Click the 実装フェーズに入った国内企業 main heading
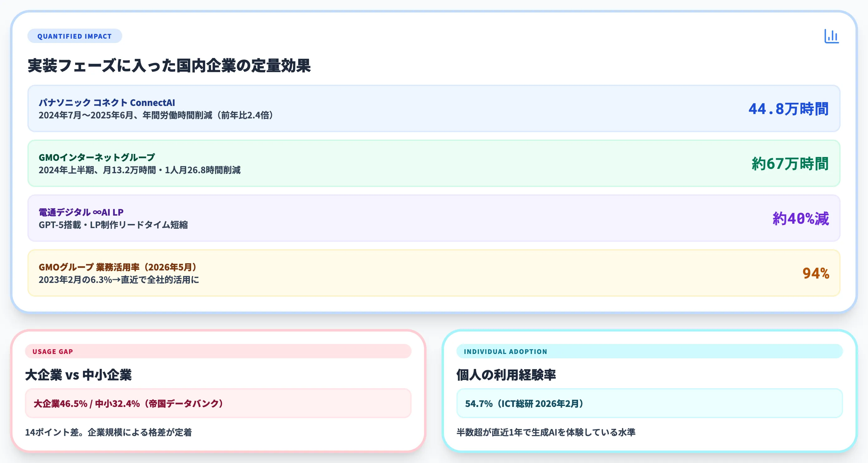The image size is (868, 463). click(x=169, y=65)
